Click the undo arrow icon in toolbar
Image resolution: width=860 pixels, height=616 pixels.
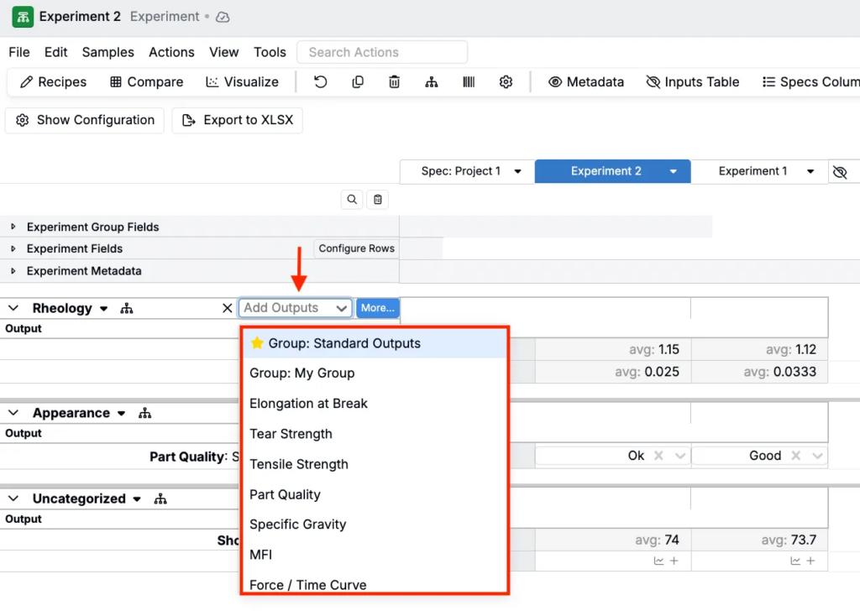[x=320, y=82]
